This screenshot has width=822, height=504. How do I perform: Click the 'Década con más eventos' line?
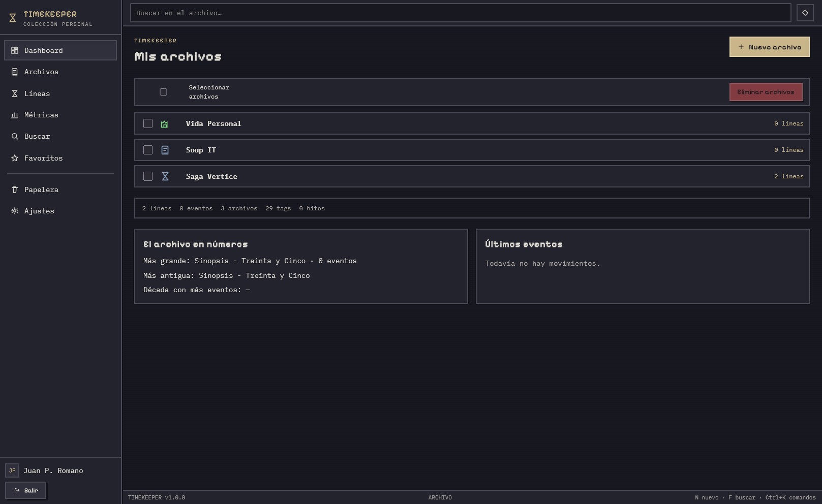197,290
